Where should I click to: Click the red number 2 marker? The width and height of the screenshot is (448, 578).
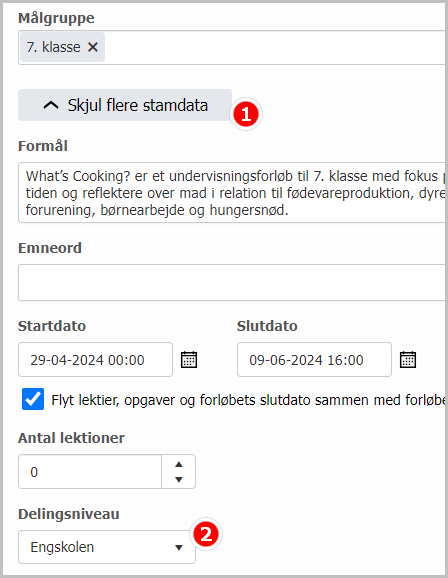click(206, 534)
